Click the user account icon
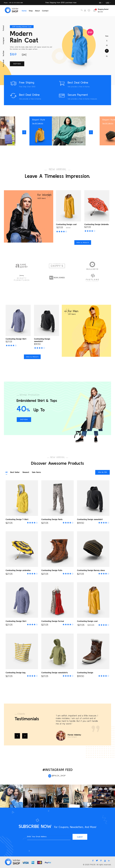Screen dimensions: 115x868 coord(85,10)
